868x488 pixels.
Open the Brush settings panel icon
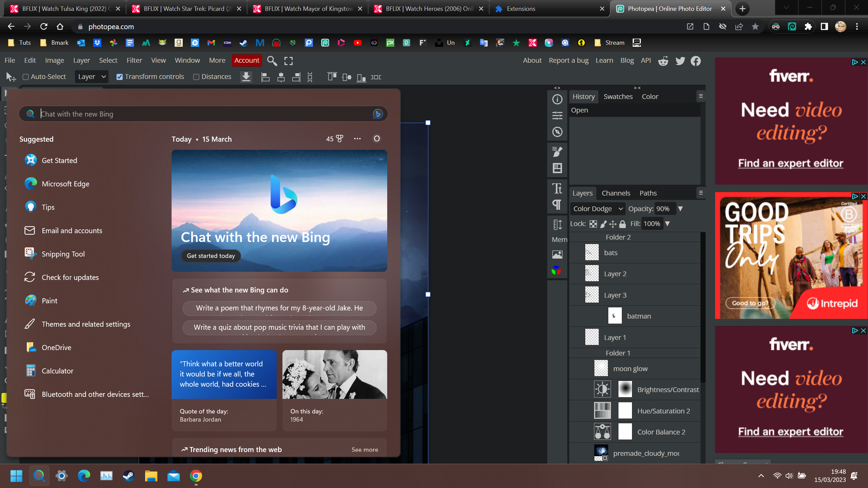pyautogui.click(x=557, y=151)
